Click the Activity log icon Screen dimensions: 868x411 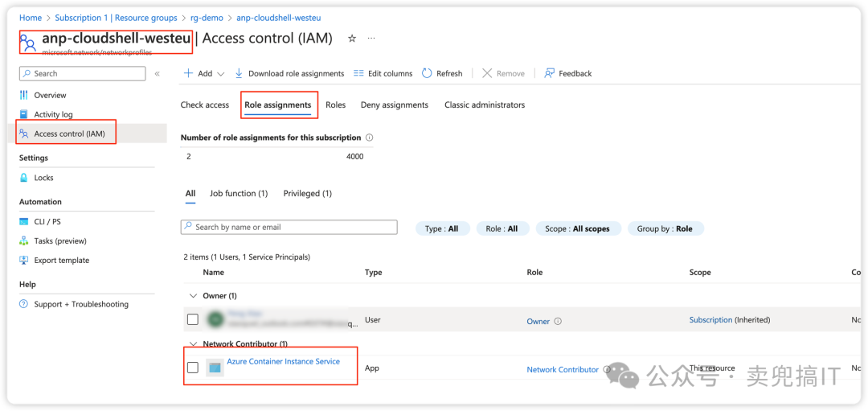24,115
